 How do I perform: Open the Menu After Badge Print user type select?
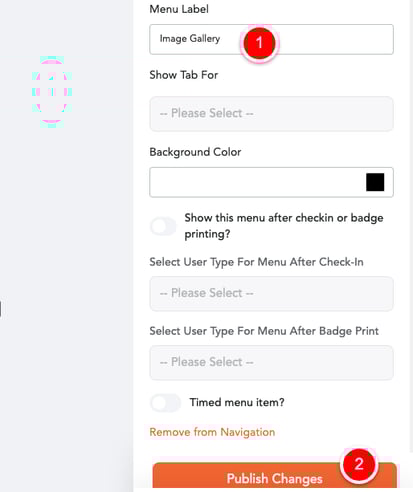pyautogui.click(x=271, y=362)
